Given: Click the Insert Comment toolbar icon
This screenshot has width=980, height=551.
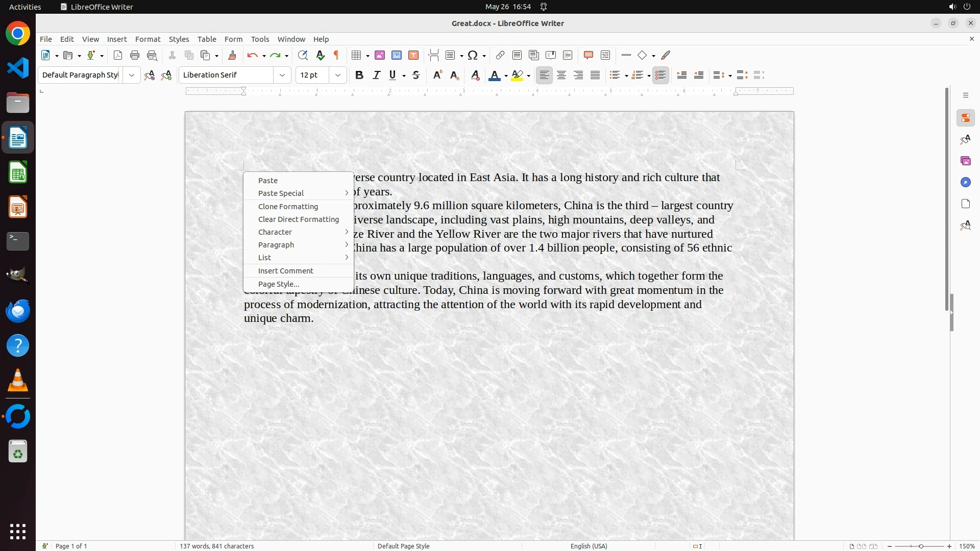Looking at the screenshot, I should pyautogui.click(x=589, y=55).
